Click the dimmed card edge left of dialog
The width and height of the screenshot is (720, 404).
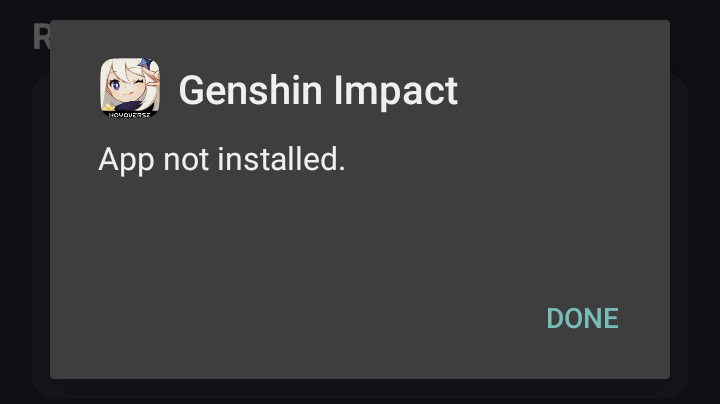pyautogui.click(x=41, y=230)
